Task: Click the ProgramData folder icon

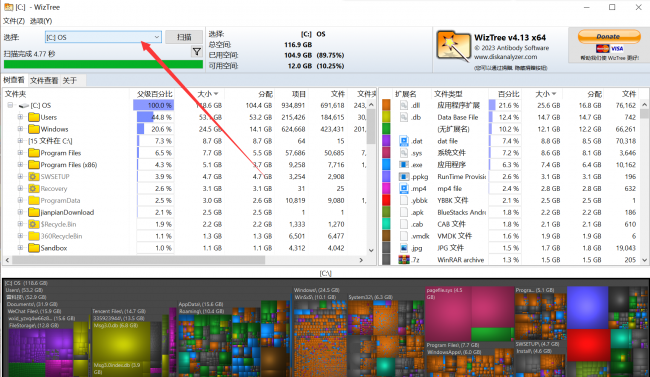Action: (34, 200)
